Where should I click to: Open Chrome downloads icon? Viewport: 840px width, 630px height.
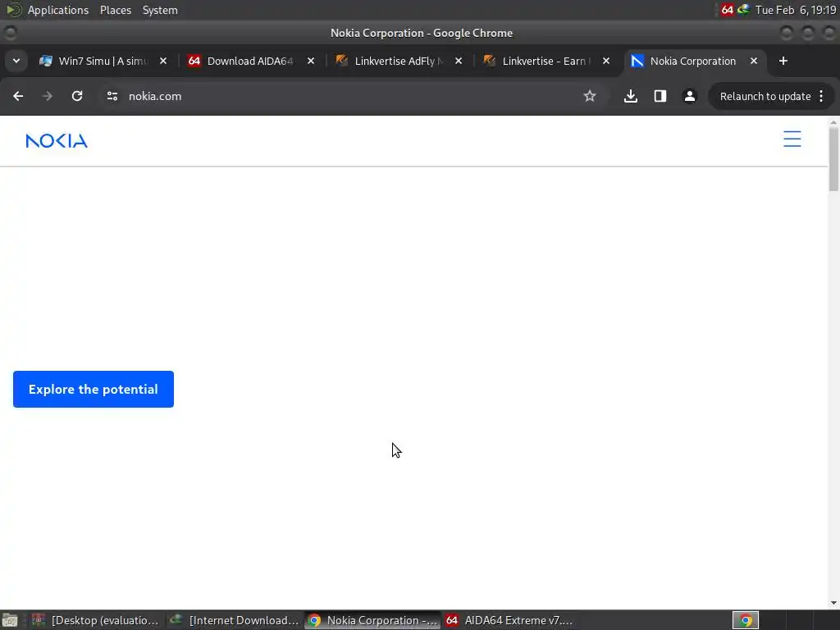coord(631,96)
